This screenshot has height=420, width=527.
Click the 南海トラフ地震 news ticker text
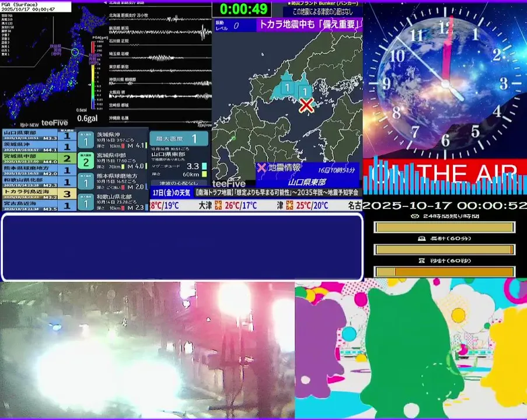coord(277,192)
